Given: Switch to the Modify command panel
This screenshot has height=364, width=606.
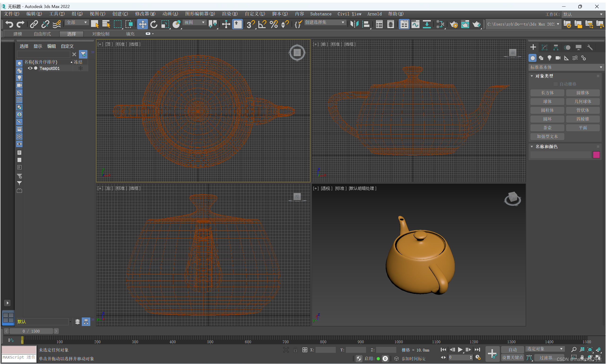Looking at the screenshot, I should (x=545, y=47).
